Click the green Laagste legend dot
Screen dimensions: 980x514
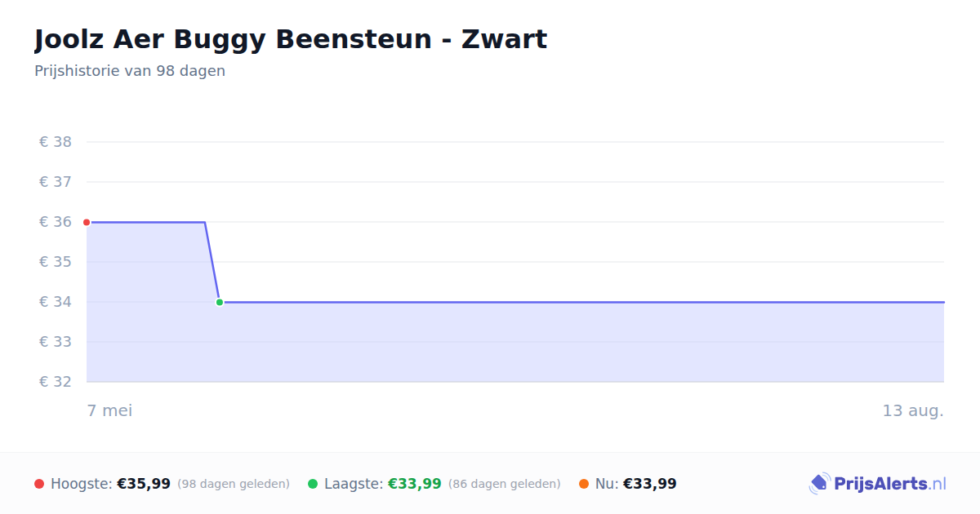[x=313, y=484]
